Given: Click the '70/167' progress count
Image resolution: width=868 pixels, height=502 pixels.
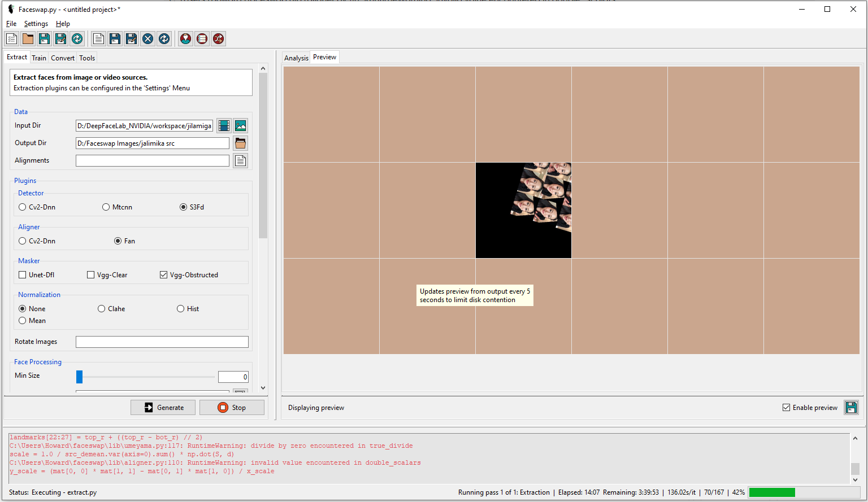Looking at the screenshot, I should [714, 492].
